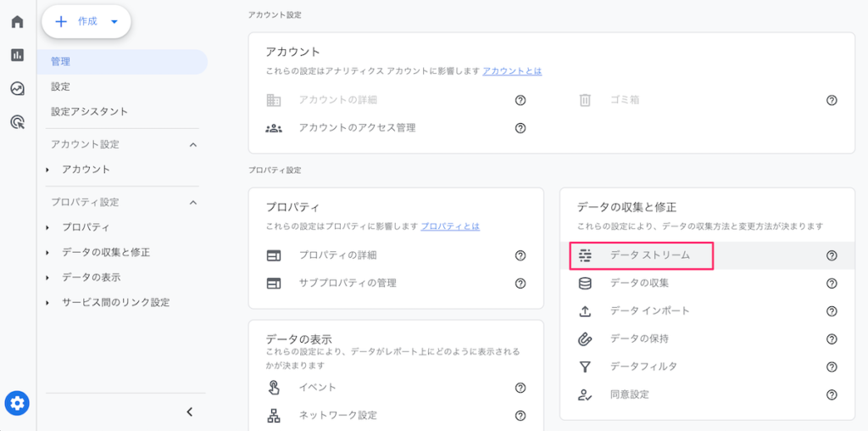Click help icon beside ゴミ箱
868x431 pixels.
click(x=831, y=100)
